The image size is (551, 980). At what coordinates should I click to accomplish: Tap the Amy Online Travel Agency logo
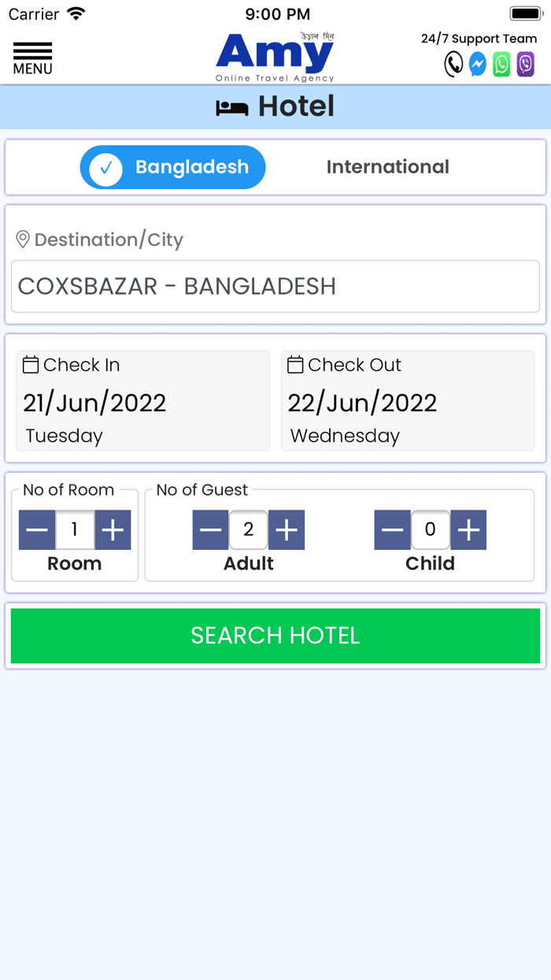[275, 57]
